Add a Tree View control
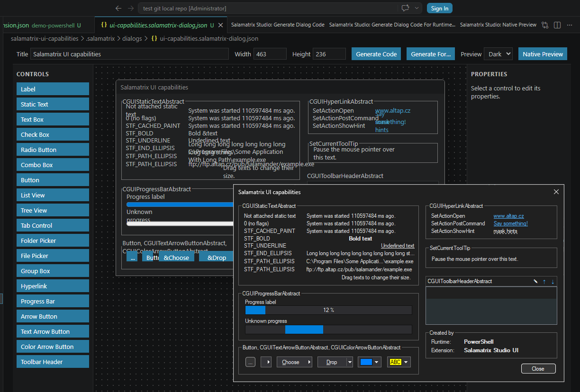This screenshot has height=392, width=580. click(x=53, y=210)
